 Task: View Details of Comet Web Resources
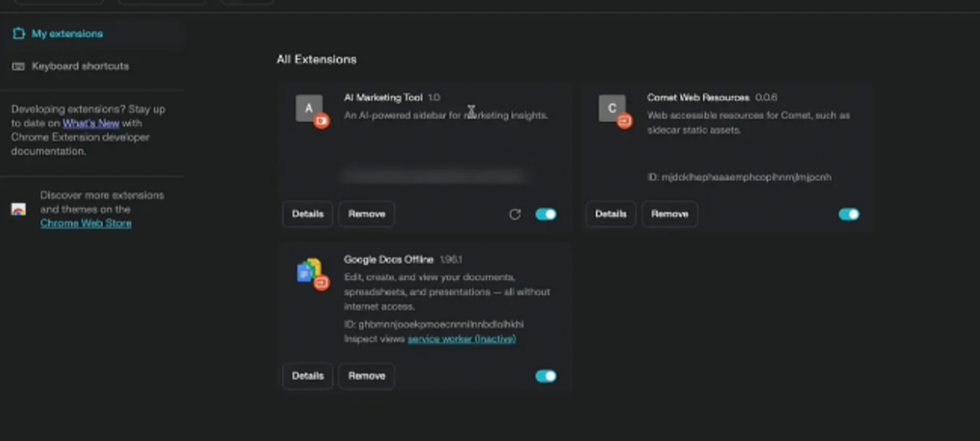click(610, 214)
